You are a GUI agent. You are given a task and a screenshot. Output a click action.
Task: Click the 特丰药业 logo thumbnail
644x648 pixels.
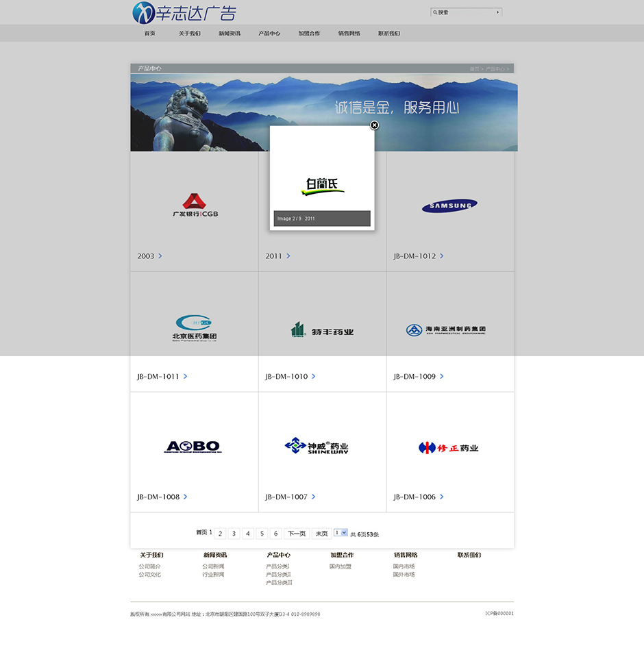pos(322,329)
